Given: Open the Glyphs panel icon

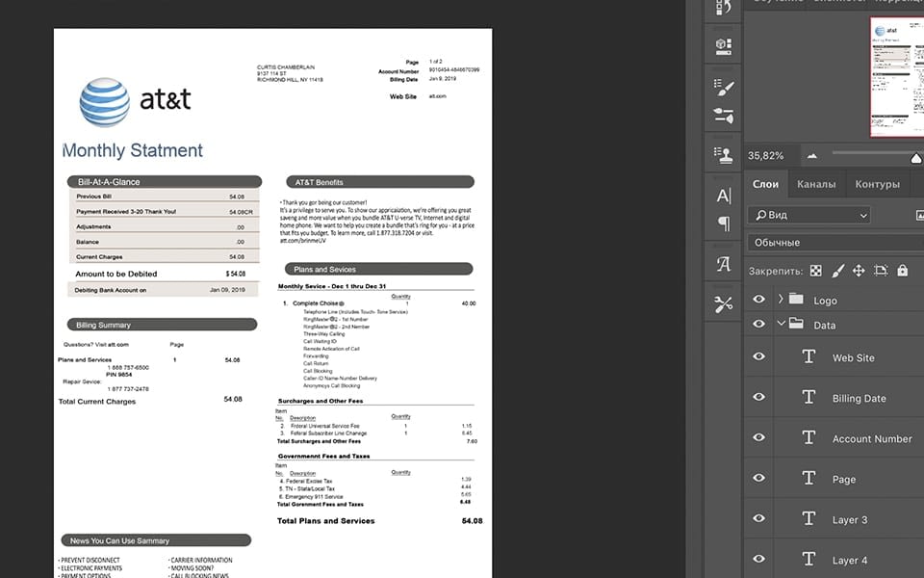Looking at the screenshot, I should pos(724,264).
